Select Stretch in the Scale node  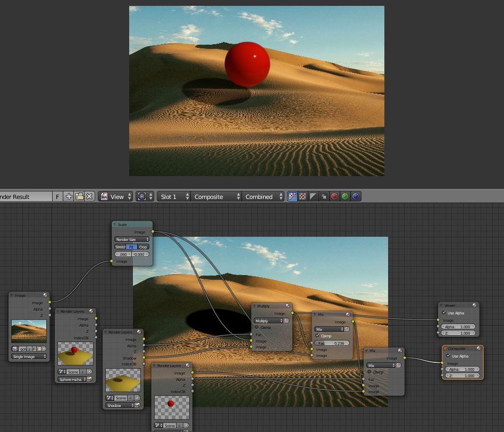point(120,247)
